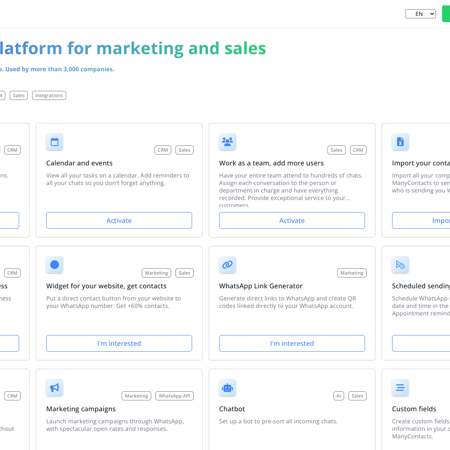Click the Scheduled sending icon
450x450 pixels.
click(x=400, y=265)
